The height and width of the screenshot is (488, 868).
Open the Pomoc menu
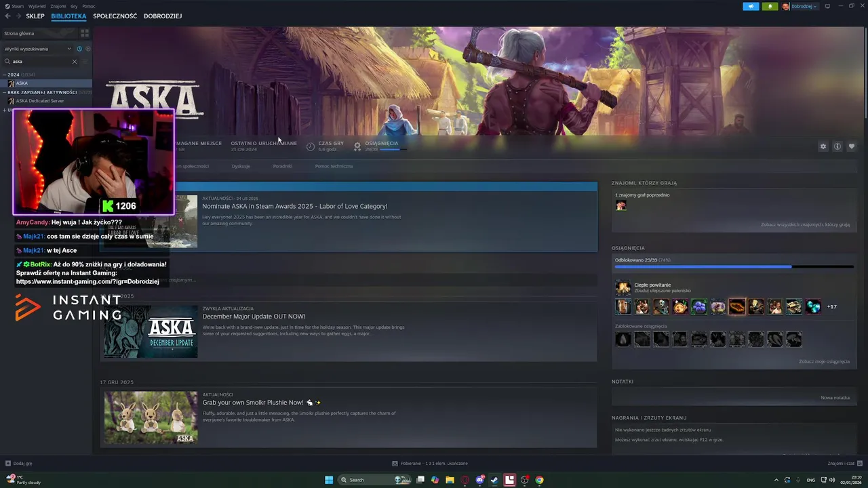(89, 6)
